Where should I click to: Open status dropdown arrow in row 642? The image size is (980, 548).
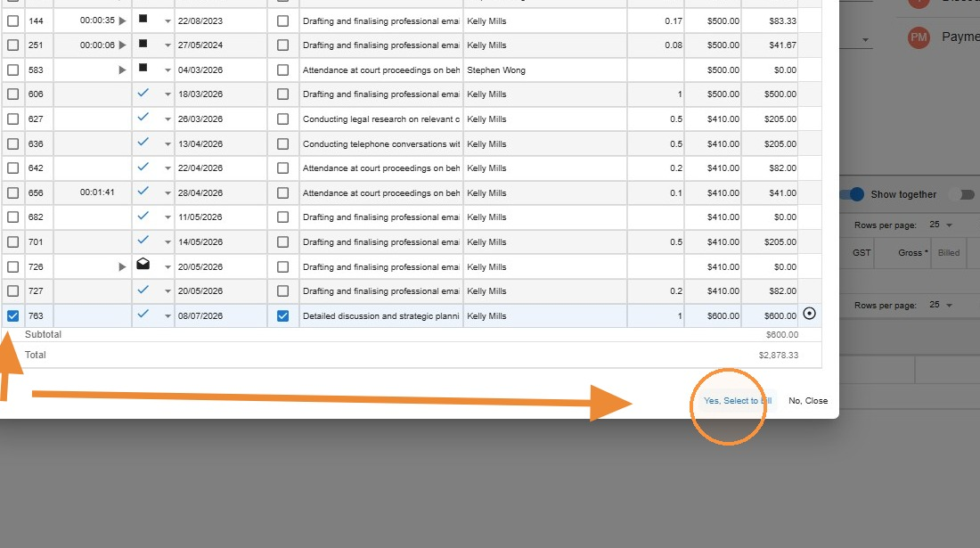click(167, 168)
